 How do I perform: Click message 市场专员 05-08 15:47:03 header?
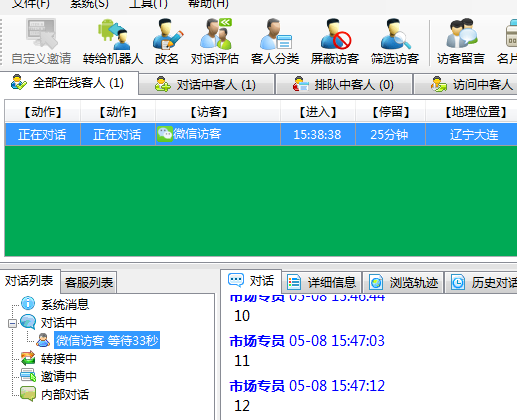tap(307, 341)
